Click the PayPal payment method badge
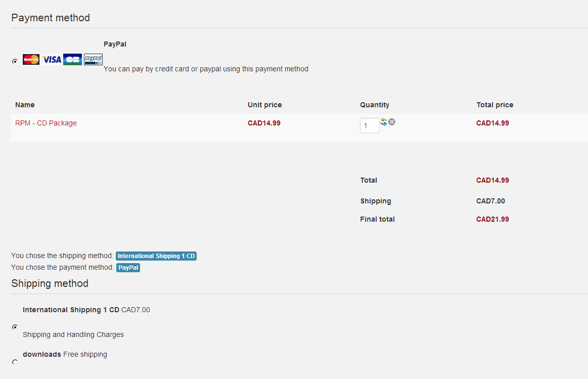The height and width of the screenshot is (379, 588). click(x=128, y=268)
